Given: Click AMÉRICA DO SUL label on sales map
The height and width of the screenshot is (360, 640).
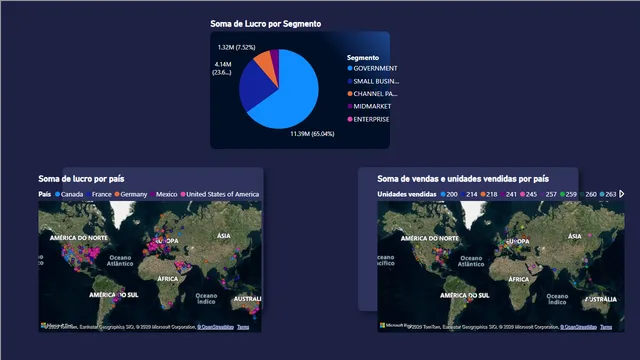Looking at the screenshot, I should [x=464, y=295].
